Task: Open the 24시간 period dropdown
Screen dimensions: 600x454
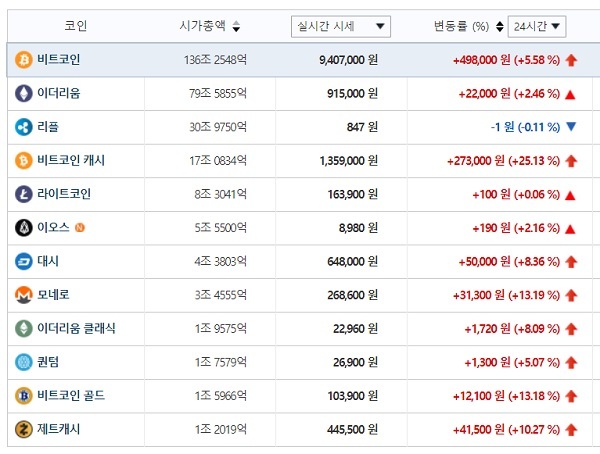Action: pyautogui.click(x=536, y=26)
